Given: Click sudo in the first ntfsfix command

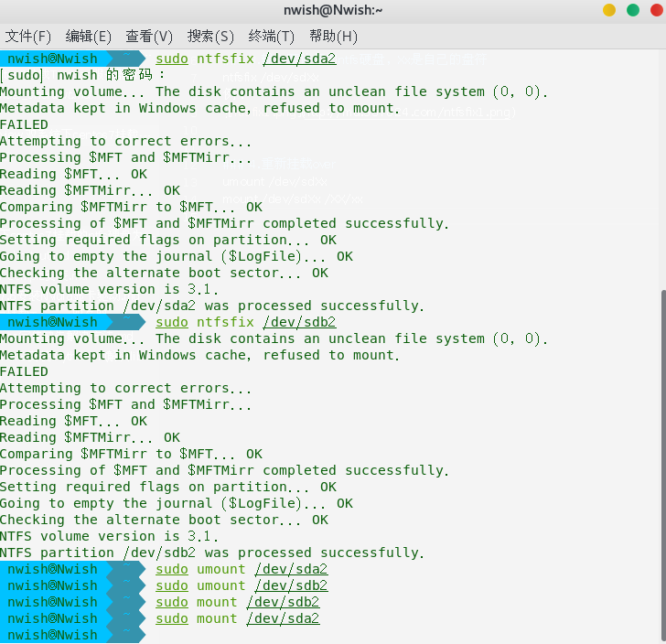Looking at the screenshot, I should point(172,59).
